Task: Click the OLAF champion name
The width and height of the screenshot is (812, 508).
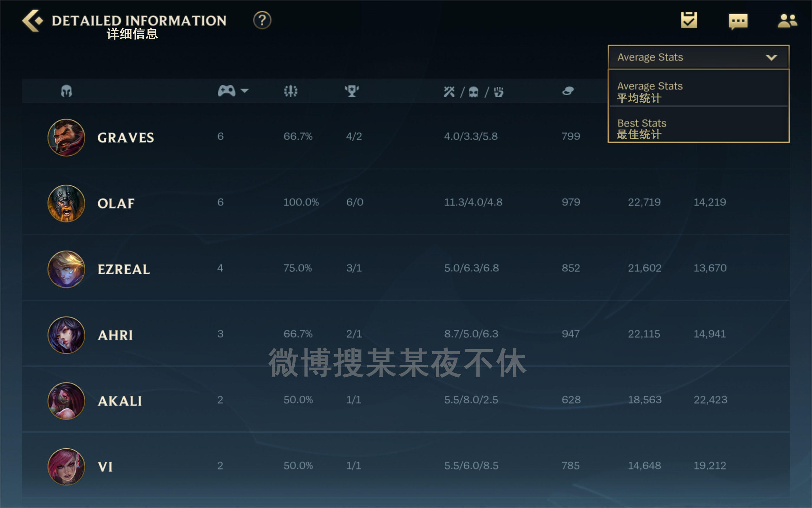Action: [116, 204]
